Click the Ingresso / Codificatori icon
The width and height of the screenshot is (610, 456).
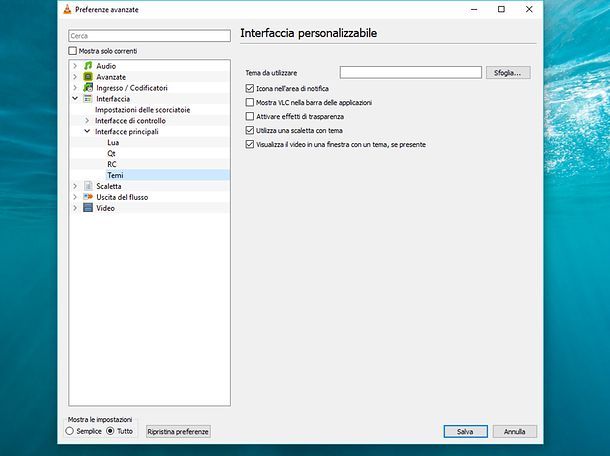pyautogui.click(x=88, y=88)
